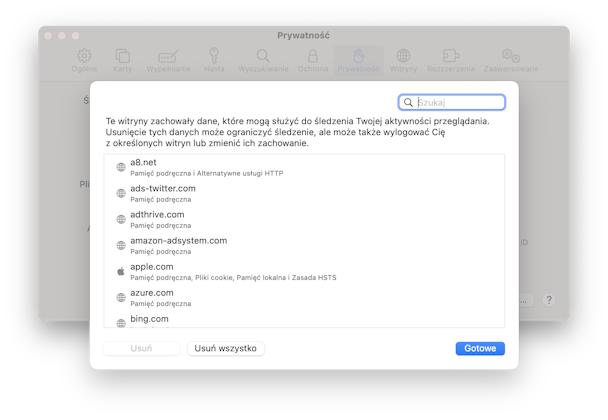The width and height of the screenshot is (608, 420).
Task: Open the Wypełnianie autofill icon
Action: (168, 56)
